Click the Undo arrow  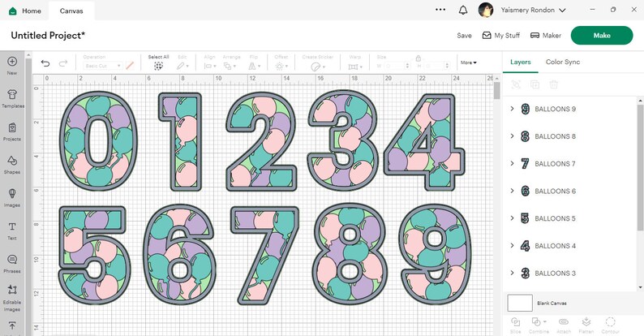(45, 63)
